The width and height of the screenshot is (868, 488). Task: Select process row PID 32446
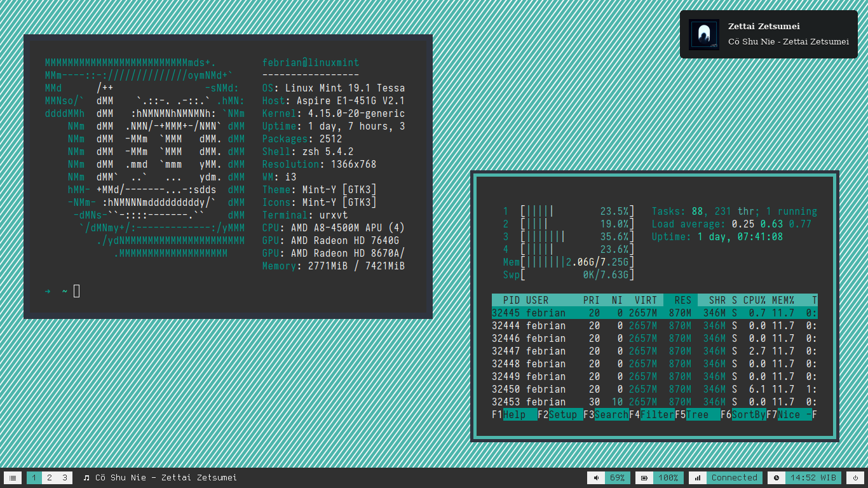(654, 338)
